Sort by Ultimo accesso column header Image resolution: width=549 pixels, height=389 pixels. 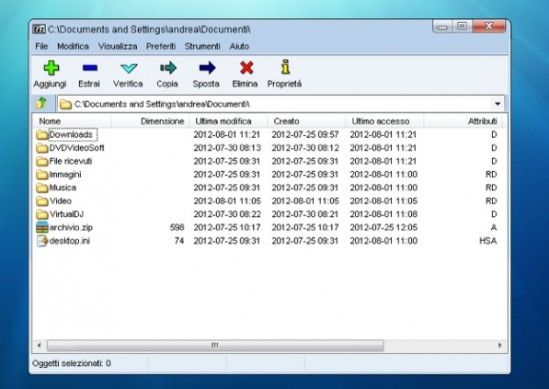click(x=384, y=121)
